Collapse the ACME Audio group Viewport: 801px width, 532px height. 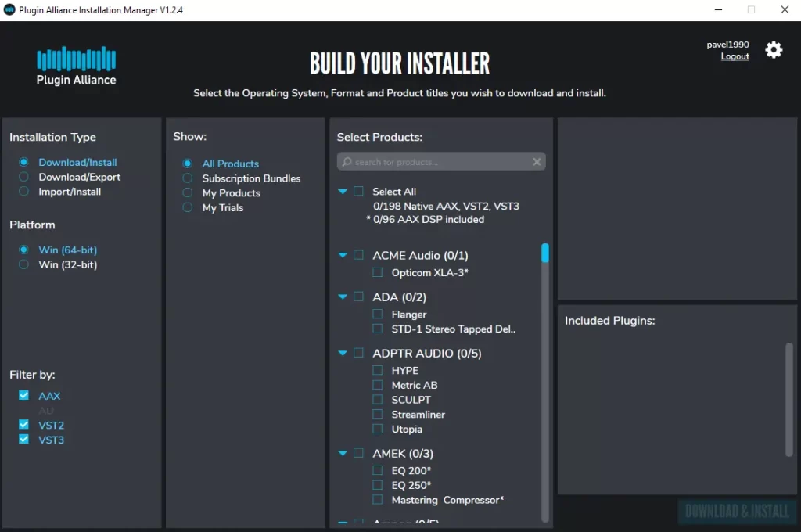click(343, 255)
